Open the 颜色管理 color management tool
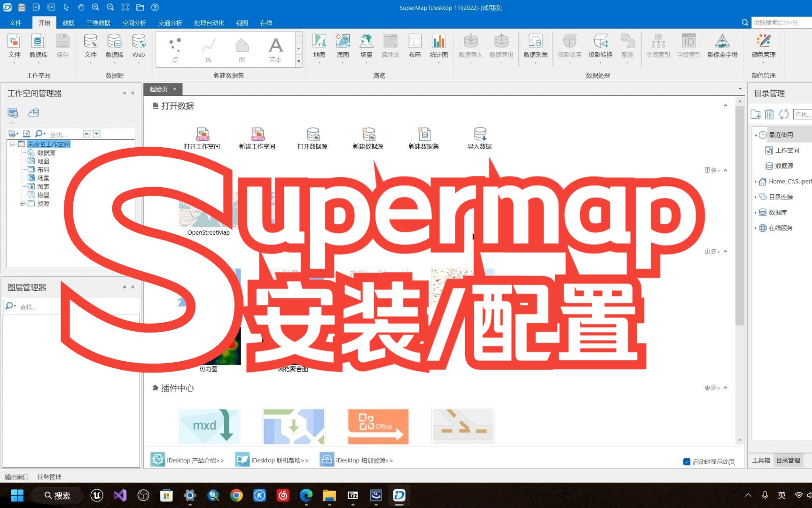The image size is (812, 508). [x=763, y=46]
